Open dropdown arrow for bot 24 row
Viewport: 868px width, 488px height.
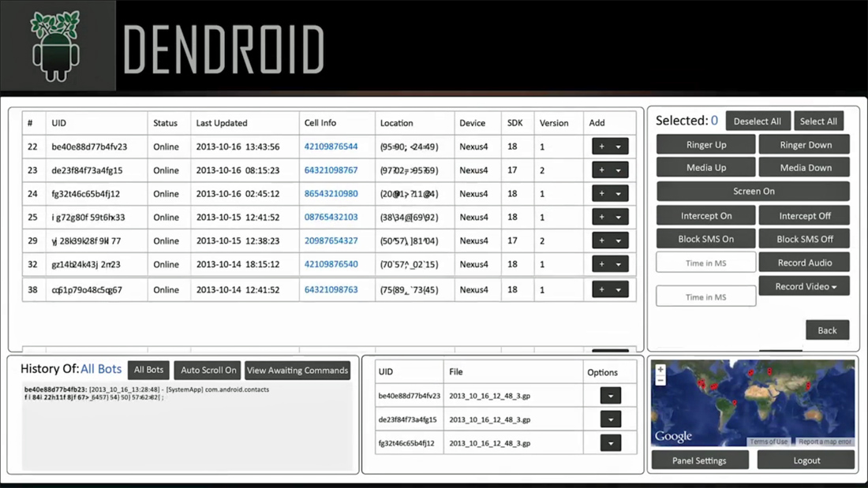[x=619, y=194]
